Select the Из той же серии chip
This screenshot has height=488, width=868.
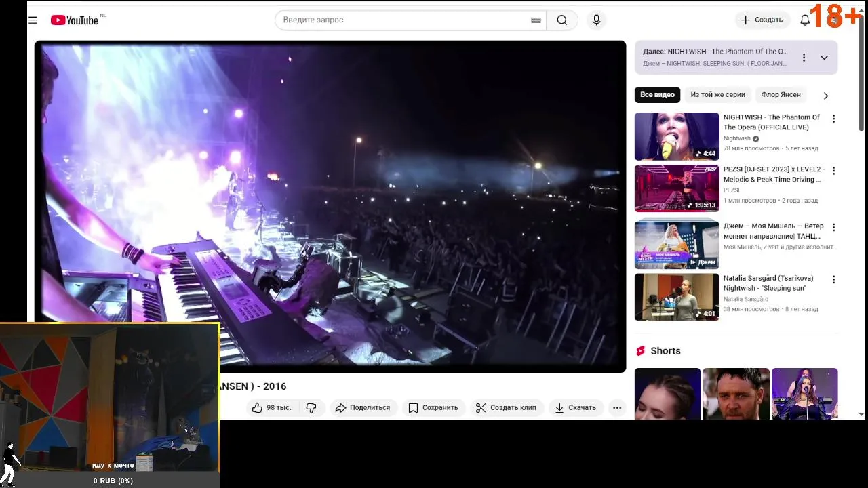pos(717,95)
